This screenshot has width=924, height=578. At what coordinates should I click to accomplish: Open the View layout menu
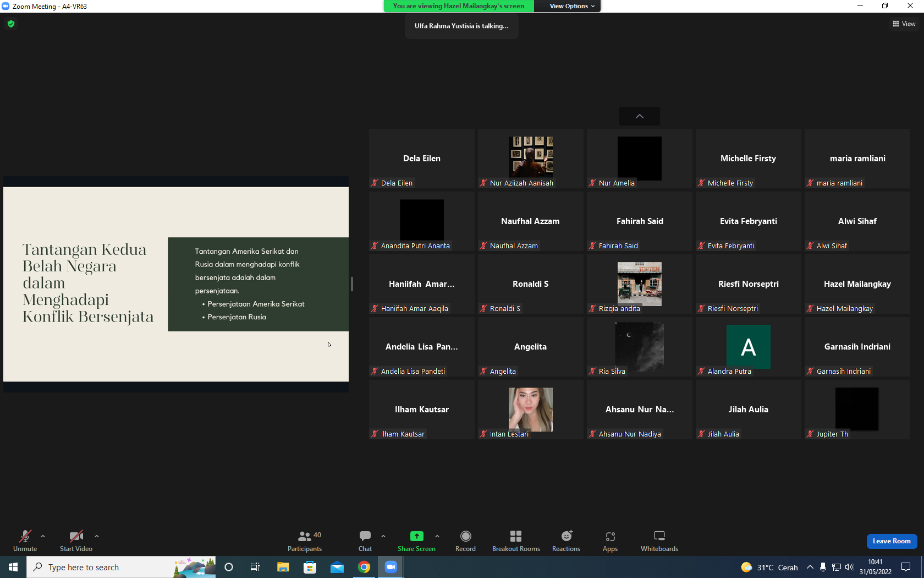click(904, 24)
